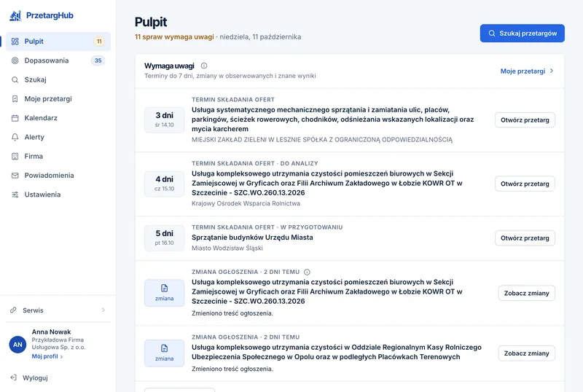Open the Pulpit menu item
583x392 pixels.
point(58,42)
